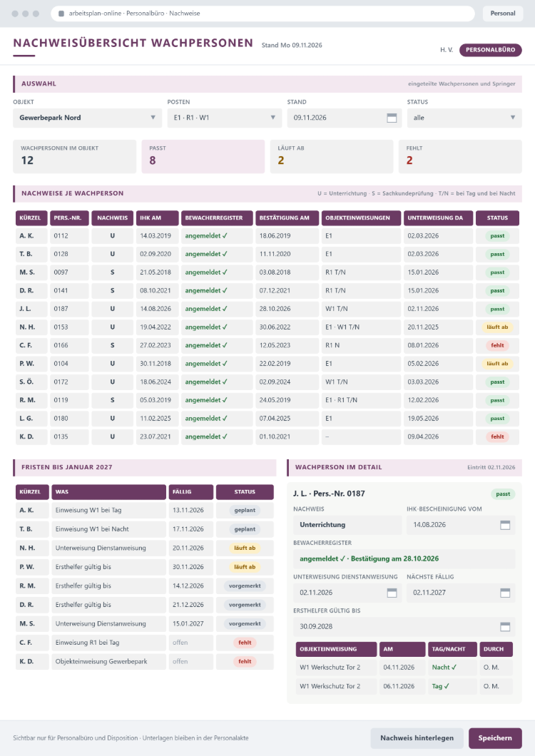Open calendar icon for Ersthelfer gültig bis

click(x=505, y=627)
